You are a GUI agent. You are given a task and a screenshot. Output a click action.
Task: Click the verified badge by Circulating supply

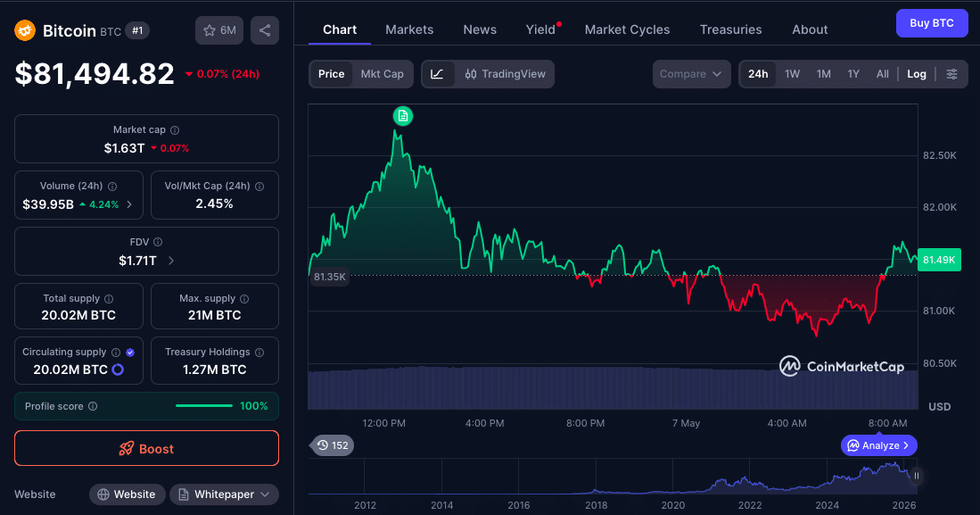pos(130,353)
